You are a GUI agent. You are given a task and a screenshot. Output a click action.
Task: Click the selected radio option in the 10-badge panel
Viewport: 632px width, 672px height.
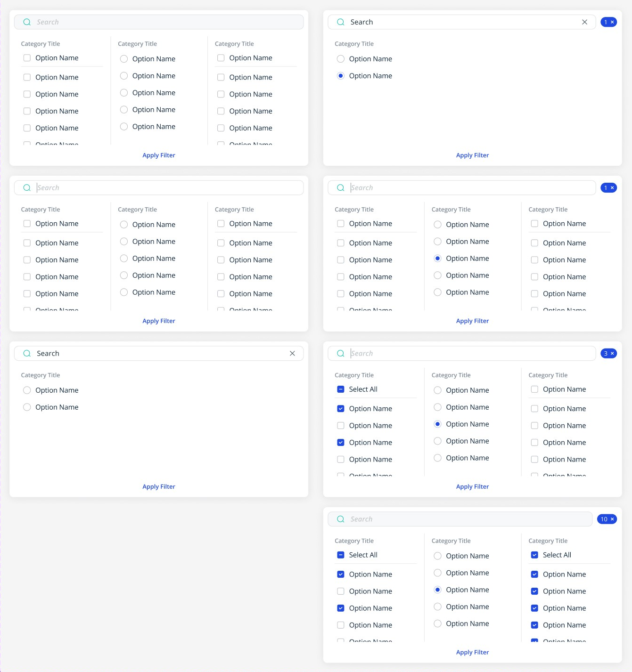click(437, 590)
